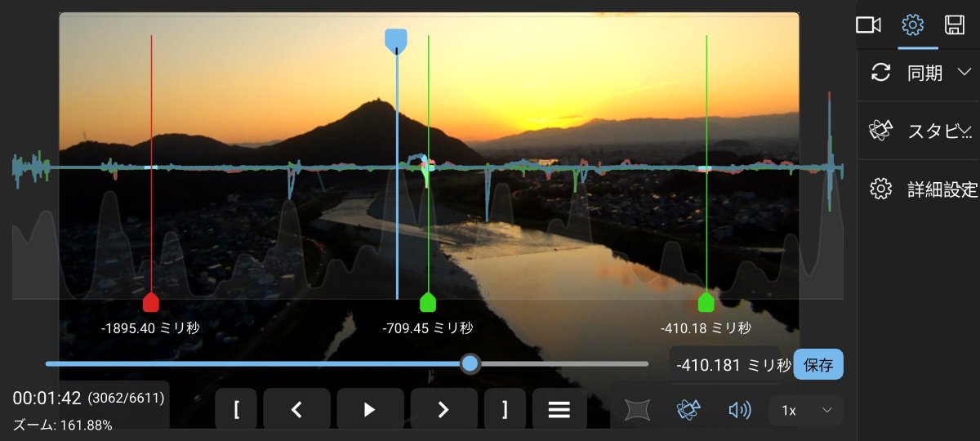The image size is (980, 441).
Task: Open the timeline hamburger menu
Action: pyautogui.click(x=559, y=409)
